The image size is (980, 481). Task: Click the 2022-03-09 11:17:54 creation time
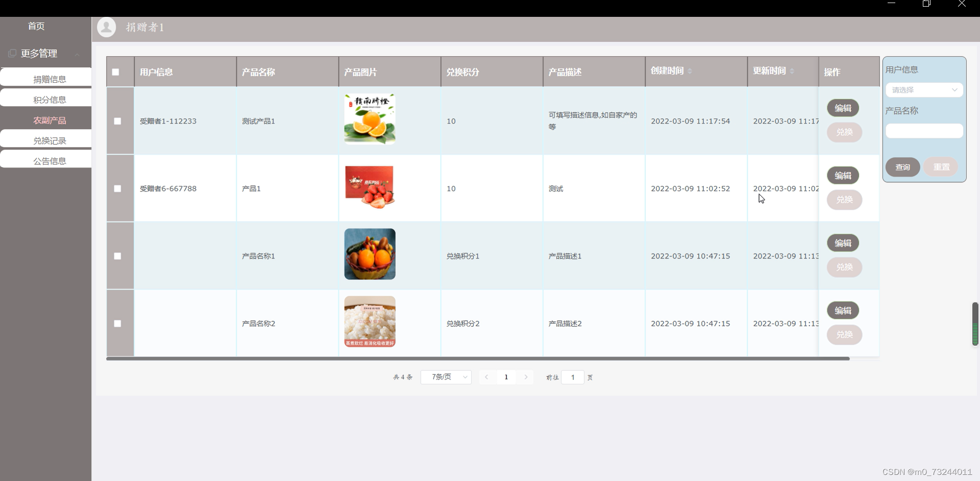coord(690,121)
